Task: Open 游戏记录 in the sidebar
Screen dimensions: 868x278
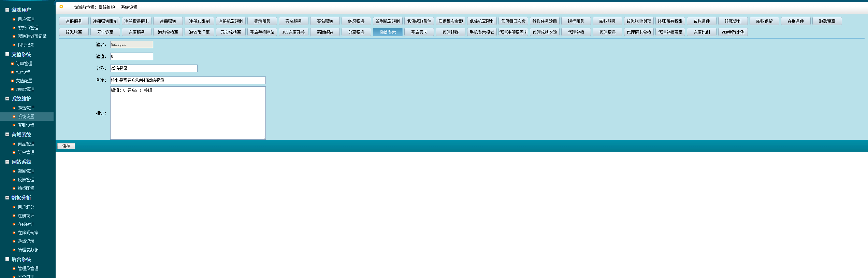Action: point(26,241)
